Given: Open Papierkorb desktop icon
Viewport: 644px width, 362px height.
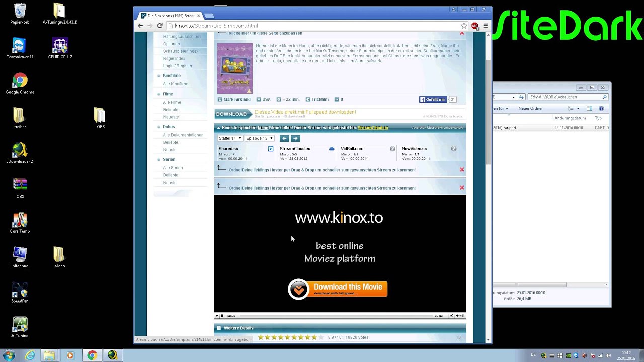Looking at the screenshot, I should 20,14.
